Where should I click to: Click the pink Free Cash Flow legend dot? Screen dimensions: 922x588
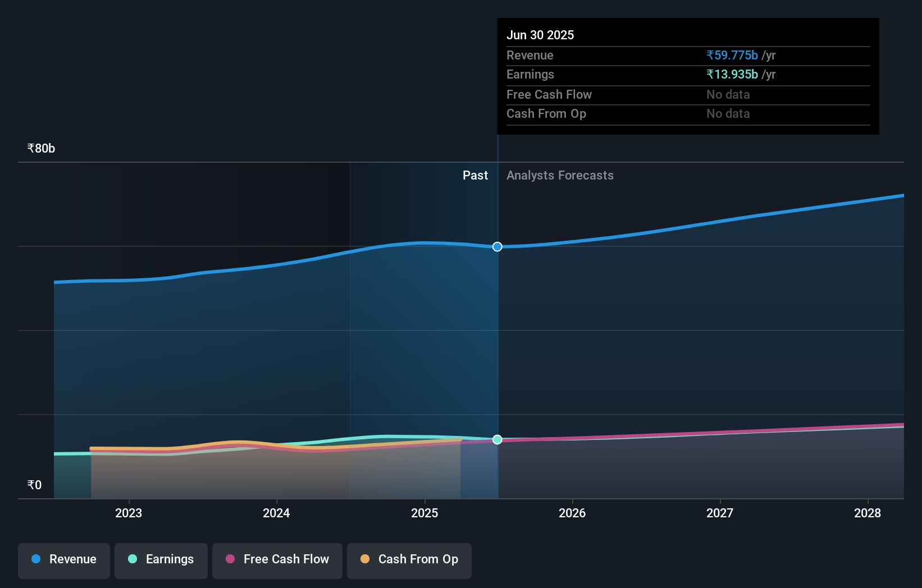pos(230,559)
